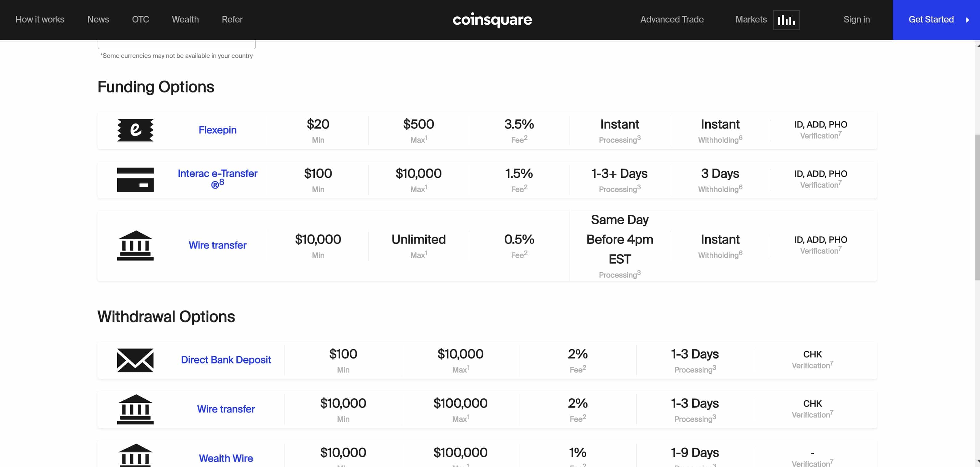
Task: Click the Interac e-Transfer bank card icon
Action: [135, 179]
